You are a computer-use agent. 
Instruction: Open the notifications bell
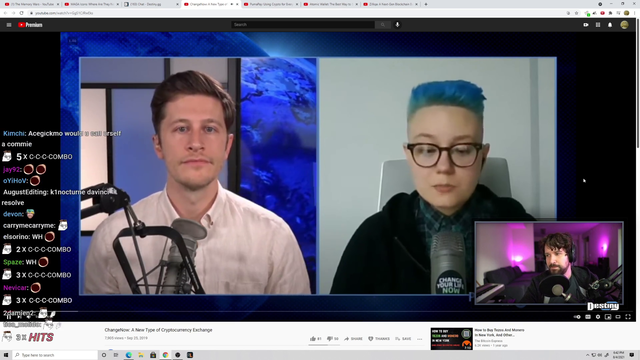[x=610, y=25]
